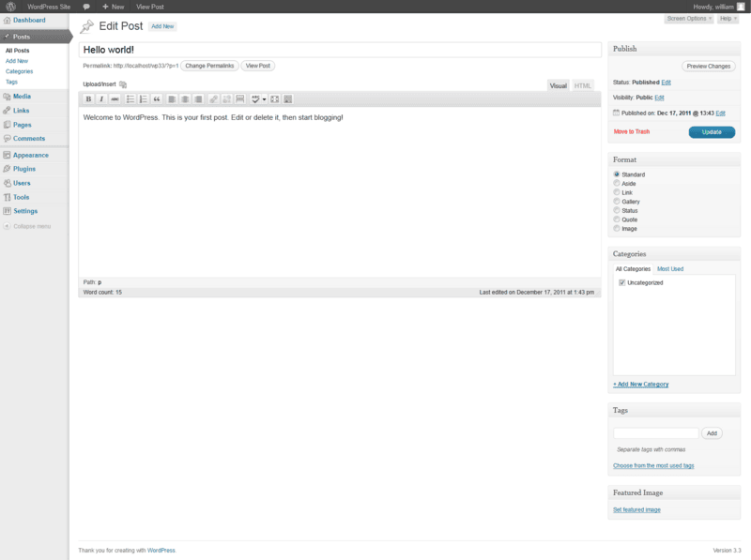Click the unlink icon
The width and height of the screenshot is (751, 560).
[x=226, y=99]
